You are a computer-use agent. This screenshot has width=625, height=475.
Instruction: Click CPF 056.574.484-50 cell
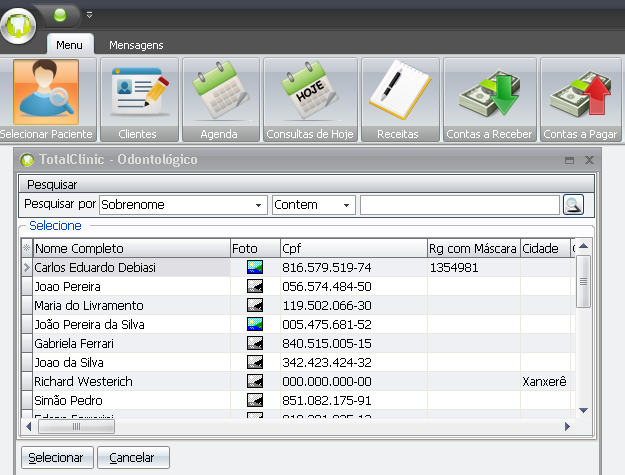354,287
